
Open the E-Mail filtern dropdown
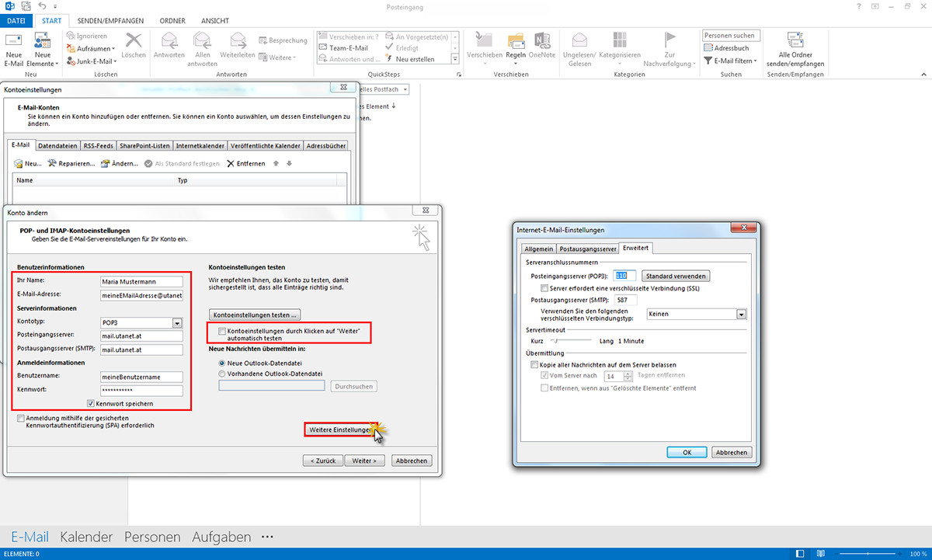click(x=731, y=60)
